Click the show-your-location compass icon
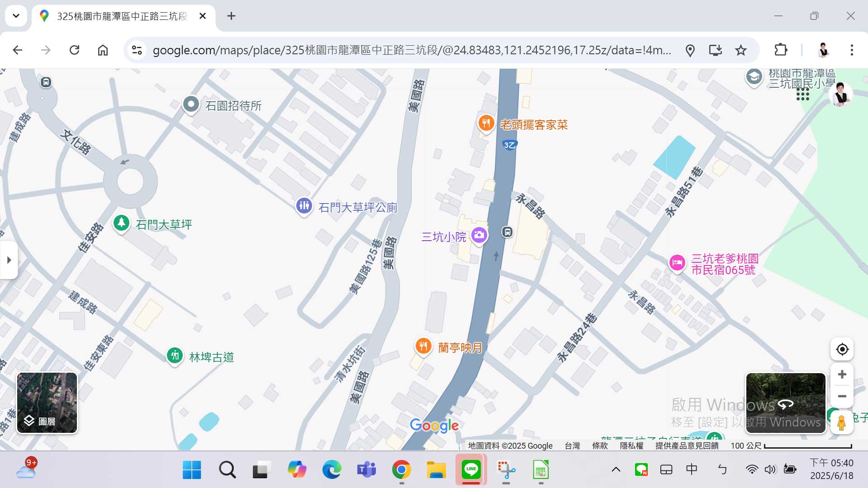 (841, 349)
